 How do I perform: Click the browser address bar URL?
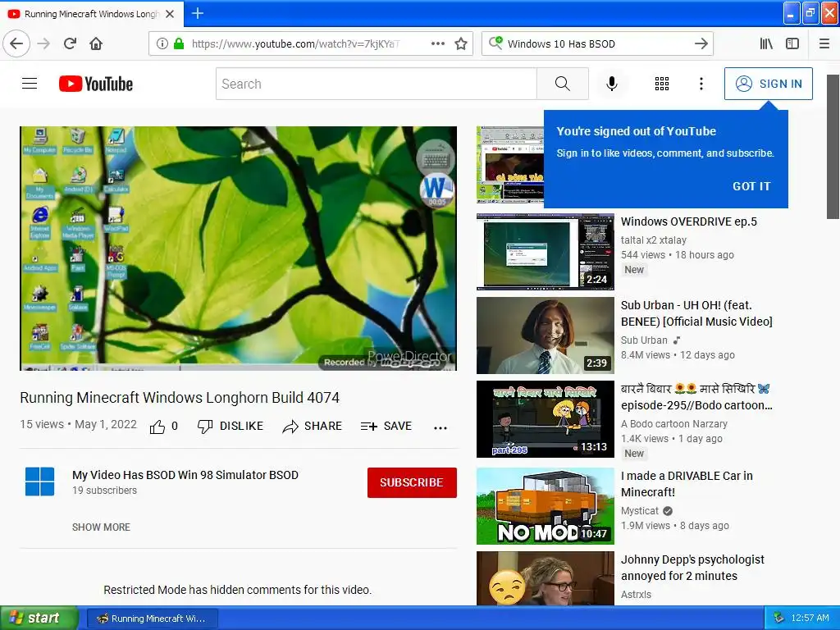(x=295, y=44)
